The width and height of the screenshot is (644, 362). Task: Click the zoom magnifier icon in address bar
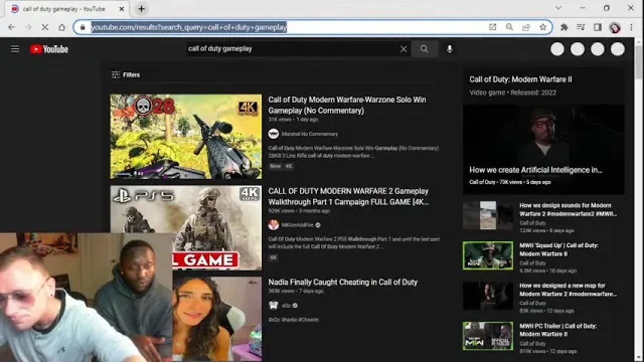[509, 27]
